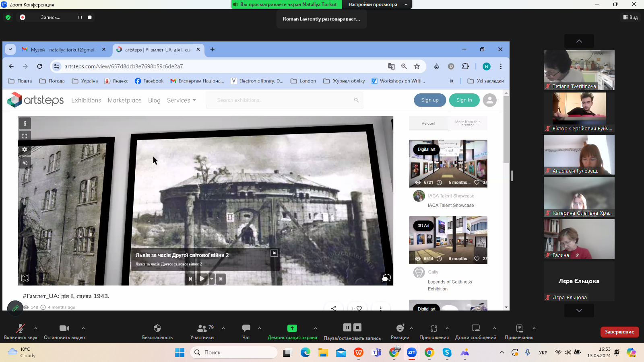This screenshot has width=644, height=362.
Task: Switch to More from this creator tab
Action: (467, 123)
